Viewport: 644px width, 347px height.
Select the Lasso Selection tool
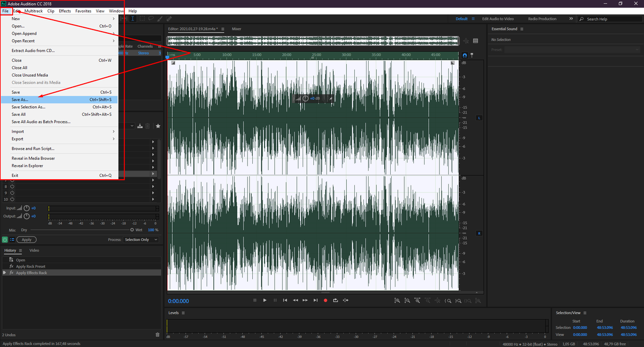tap(151, 18)
